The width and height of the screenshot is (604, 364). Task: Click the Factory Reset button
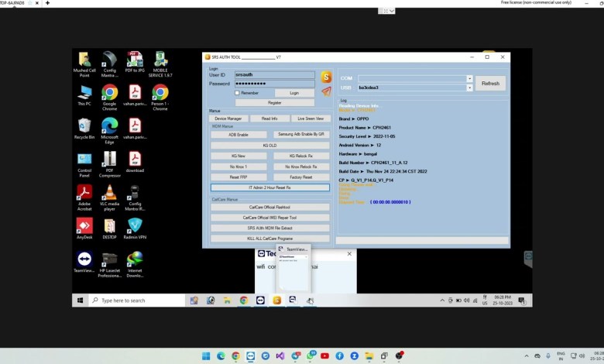[301, 177]
